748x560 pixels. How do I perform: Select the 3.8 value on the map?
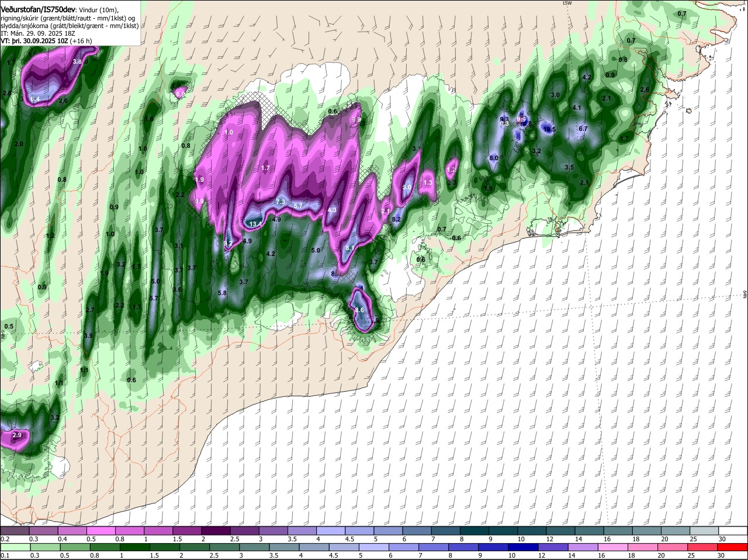[77, 61]
